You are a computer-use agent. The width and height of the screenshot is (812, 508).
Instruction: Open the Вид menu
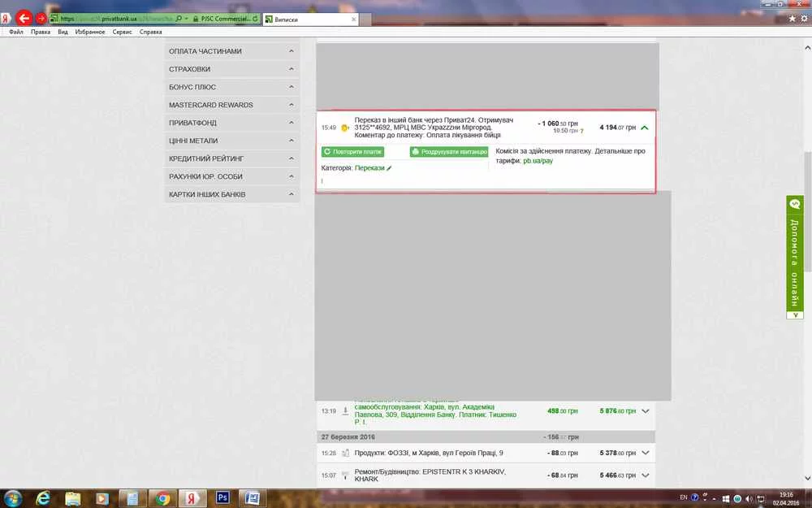(63, 33)
